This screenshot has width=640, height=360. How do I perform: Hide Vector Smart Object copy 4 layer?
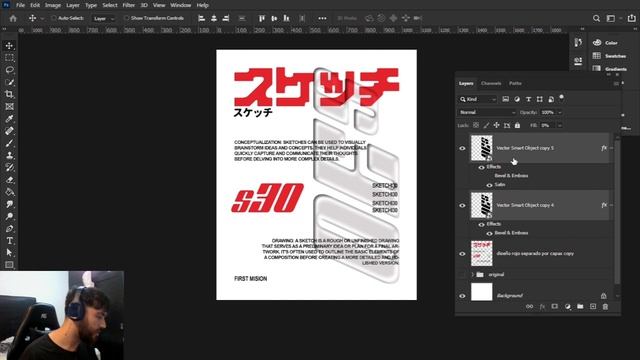[462, 205]
